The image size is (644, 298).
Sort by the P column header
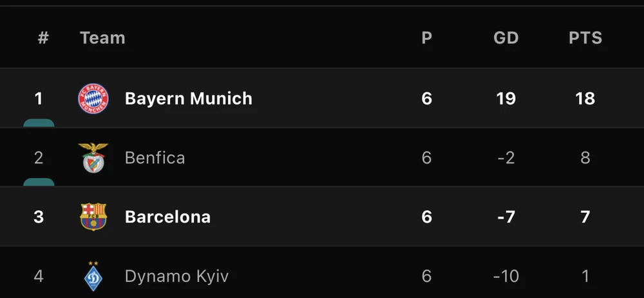click(426, 38)
